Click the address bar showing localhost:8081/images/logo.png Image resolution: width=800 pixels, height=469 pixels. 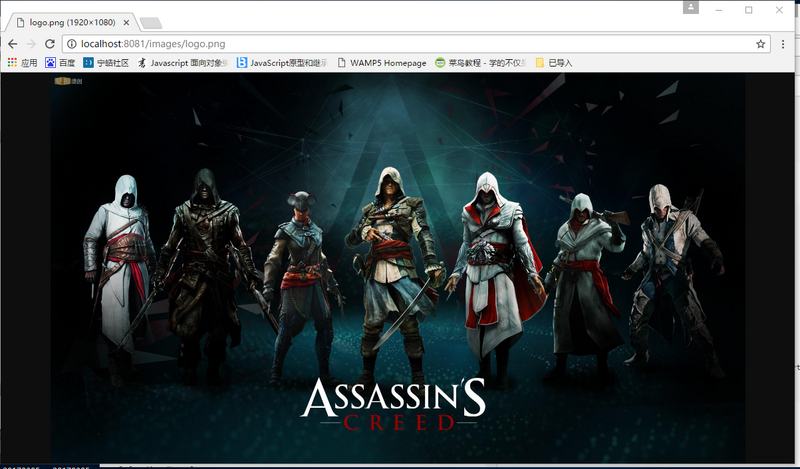pos(416,44)
